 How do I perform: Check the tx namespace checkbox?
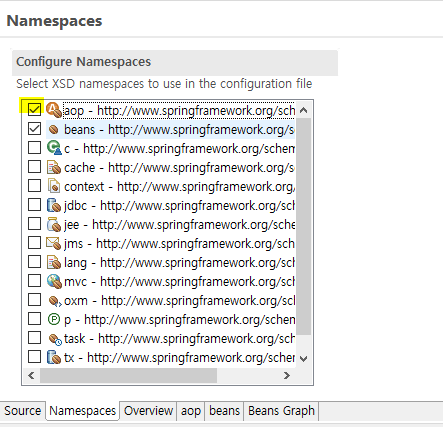click(x=34, y=357)
